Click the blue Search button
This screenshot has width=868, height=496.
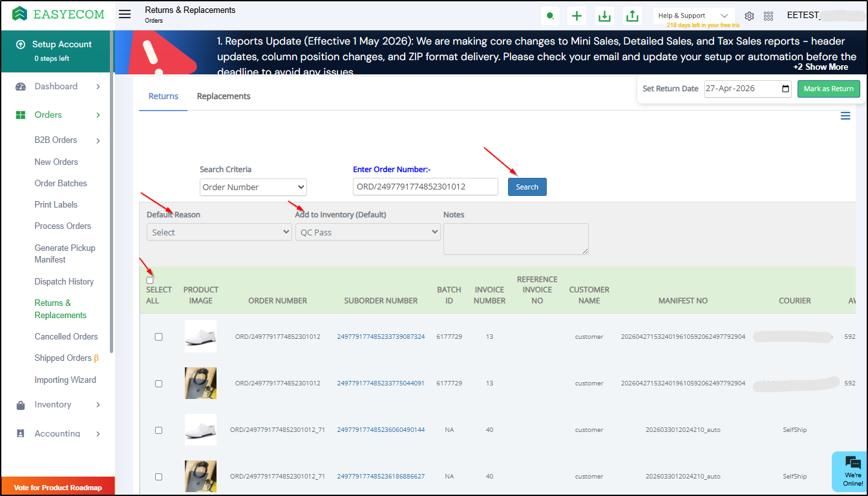527,187
